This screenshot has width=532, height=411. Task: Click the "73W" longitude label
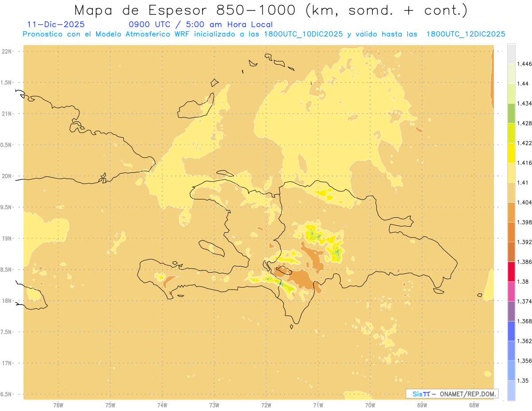pyautogui.click(x=214, y=405)
